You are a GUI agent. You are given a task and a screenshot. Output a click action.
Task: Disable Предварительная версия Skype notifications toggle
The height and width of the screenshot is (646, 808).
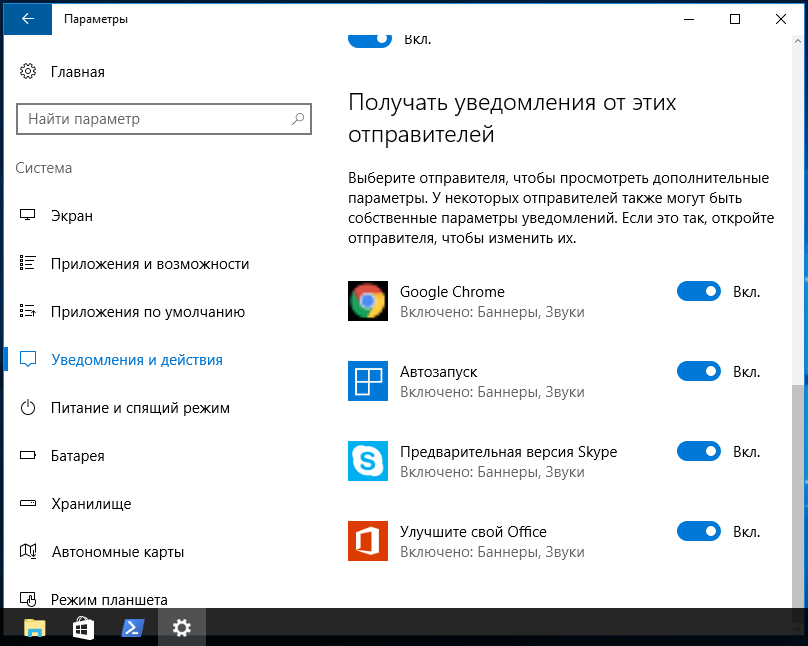point(699,451)
